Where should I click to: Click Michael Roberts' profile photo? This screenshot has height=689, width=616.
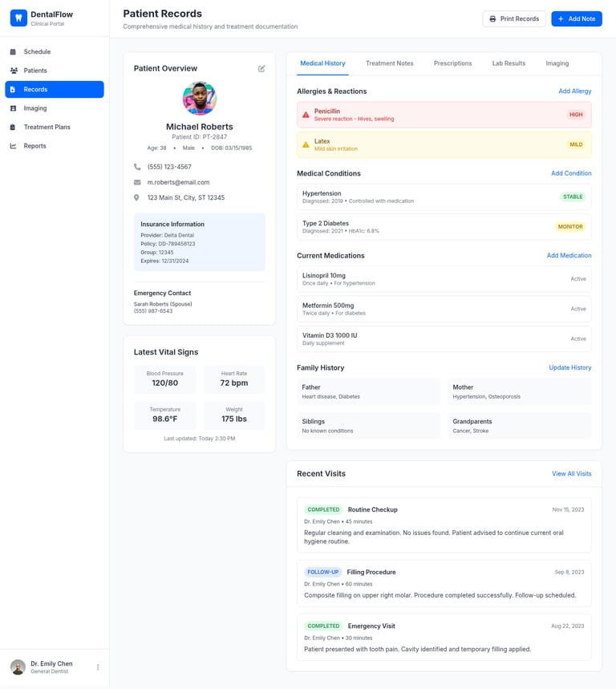(200, 99)
